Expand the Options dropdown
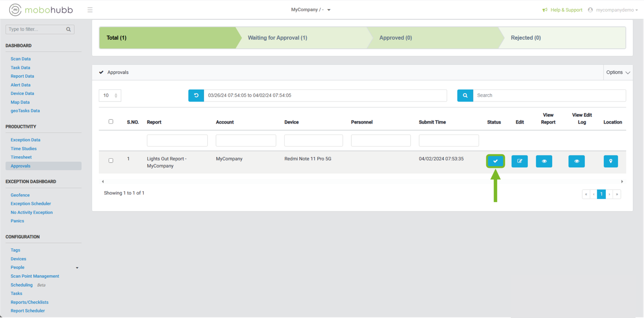This screenshot has width=644, height=318. 618,72
